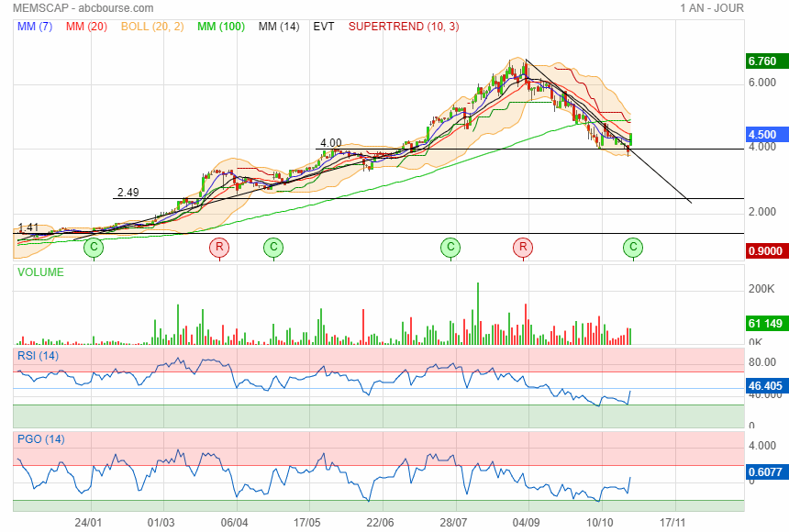Click the 2.49 support line label
Viewport: 789px width, 532px height.
click(x=128, y=193)
